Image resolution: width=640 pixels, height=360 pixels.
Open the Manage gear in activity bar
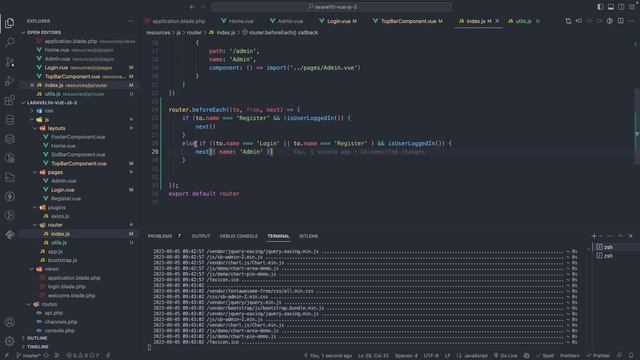click(x=9, y=341)
